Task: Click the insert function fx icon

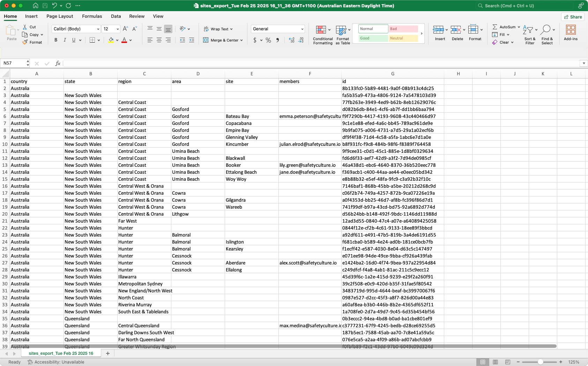Action: (x=58, y=63)
